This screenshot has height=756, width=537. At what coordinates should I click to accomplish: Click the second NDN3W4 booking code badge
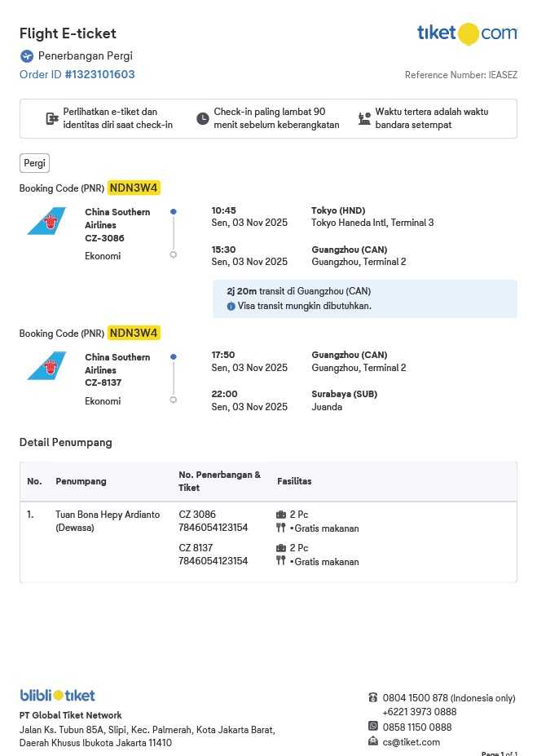(x=134, y=333)
